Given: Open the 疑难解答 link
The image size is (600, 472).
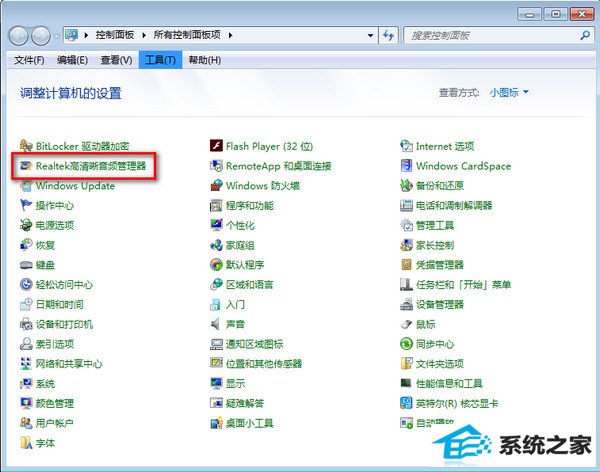Looking at the screenshot, I should tap(245, 403).
